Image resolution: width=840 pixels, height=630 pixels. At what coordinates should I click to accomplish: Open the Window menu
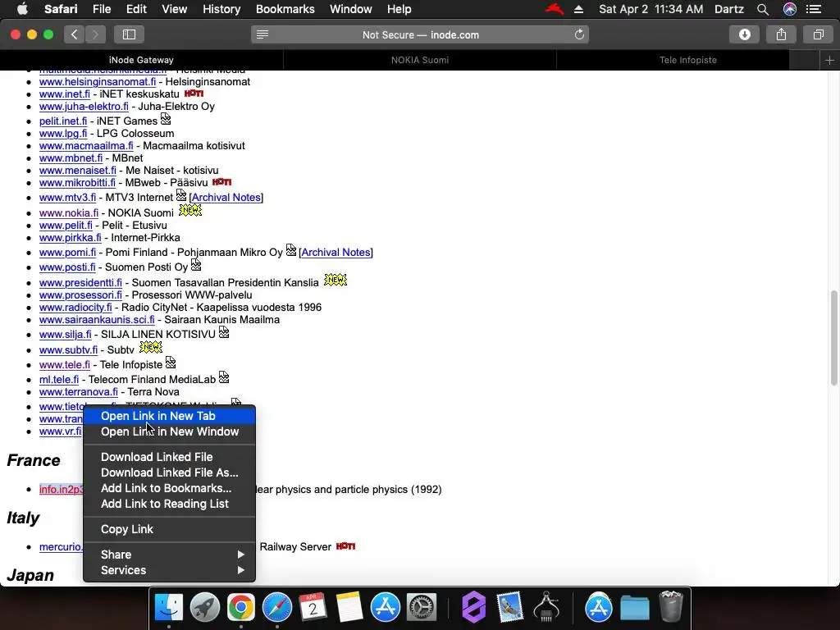coord(351,9)
